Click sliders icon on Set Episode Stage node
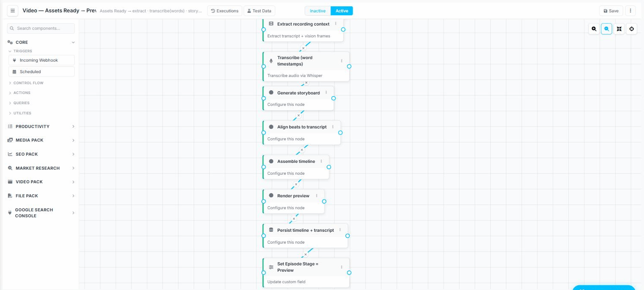This screenshot has width=644, height=290. click(x=271, y=267)
